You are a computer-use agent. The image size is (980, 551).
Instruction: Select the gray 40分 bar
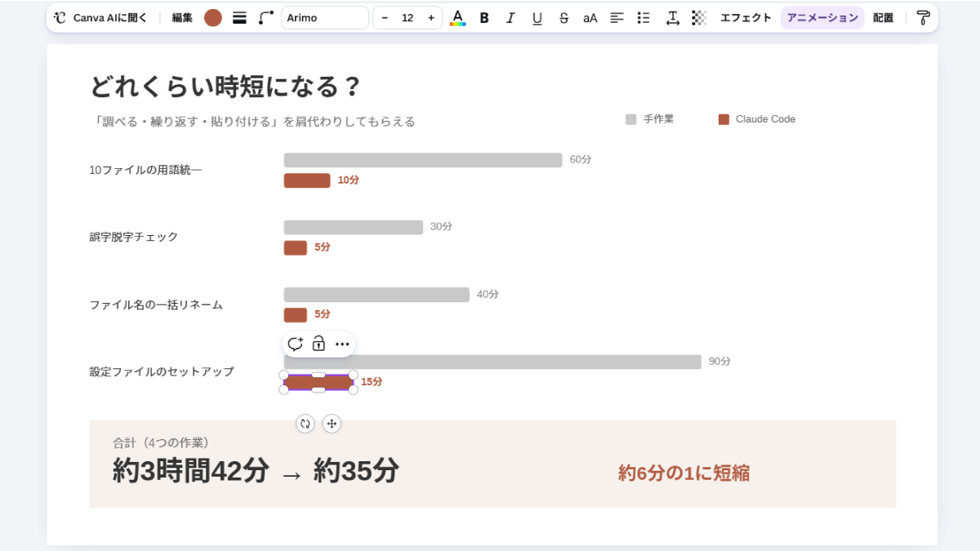[376, 295]
